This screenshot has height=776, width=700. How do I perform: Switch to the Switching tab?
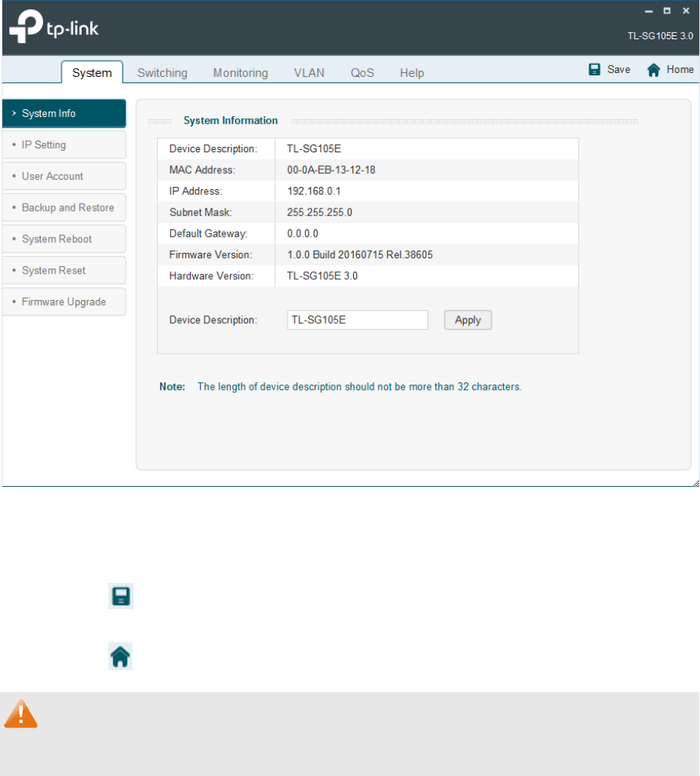[162, 72]
